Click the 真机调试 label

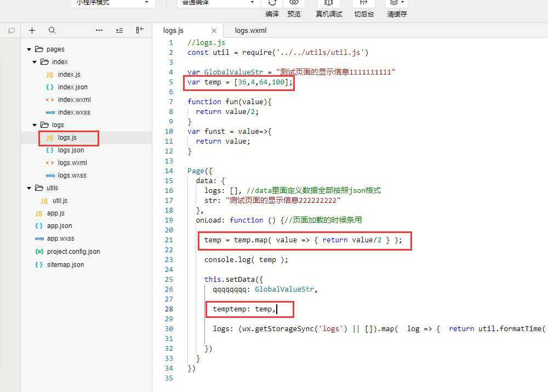[x=329, y=14]
